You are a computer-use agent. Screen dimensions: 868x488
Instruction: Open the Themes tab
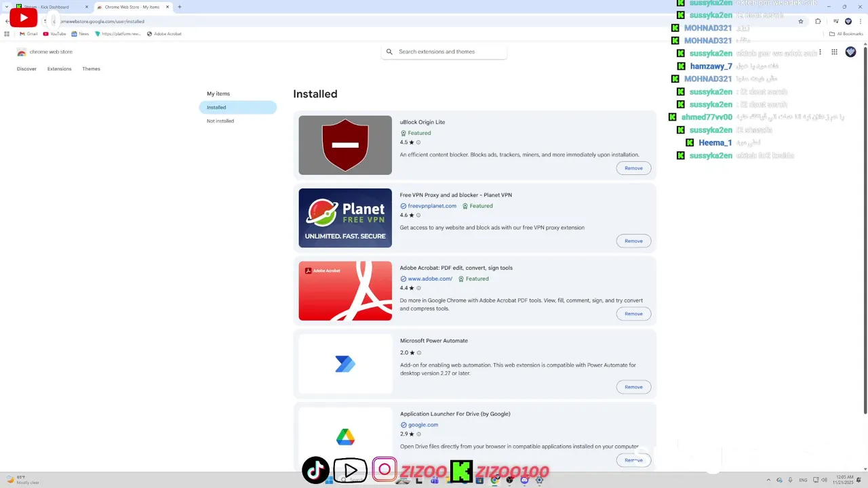[x=91, y=68]
